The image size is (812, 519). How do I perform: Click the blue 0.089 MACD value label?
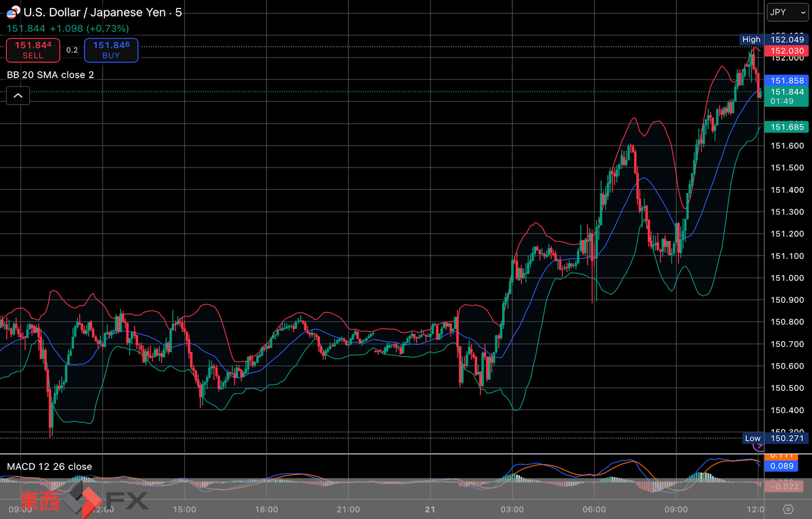[x=782, y=466]
